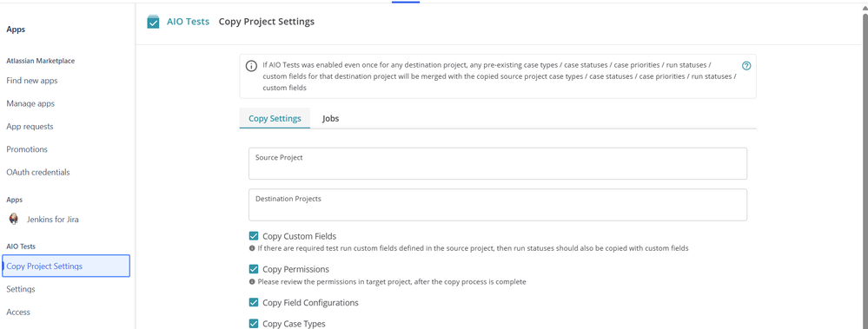Screen dimensions: 868x329
Task: Switch to the Jobs tab
Action: (x=330, y=118)
